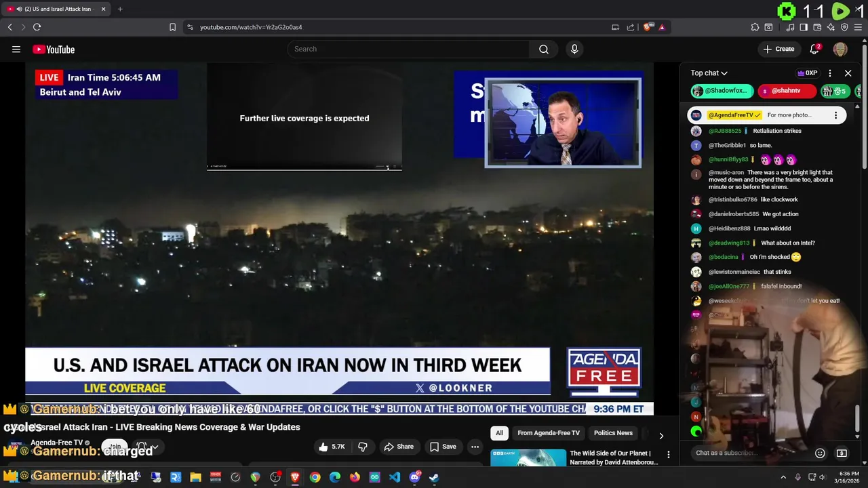Open Brave search-in-tabs icon
Image resolution: width=868 pixels, height=488 pixels.
pyautogui.click(x=768, y=27)
